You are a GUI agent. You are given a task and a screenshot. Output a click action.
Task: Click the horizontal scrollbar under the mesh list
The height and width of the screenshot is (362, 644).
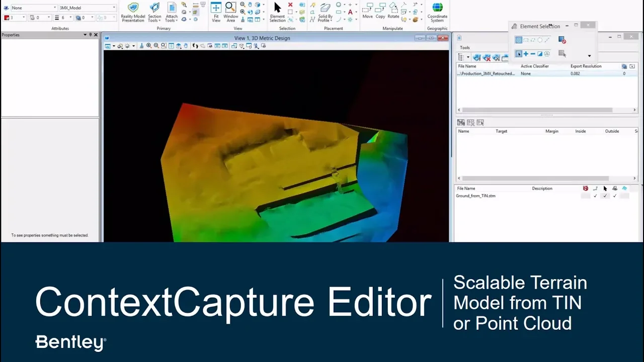tap(537, 110)
